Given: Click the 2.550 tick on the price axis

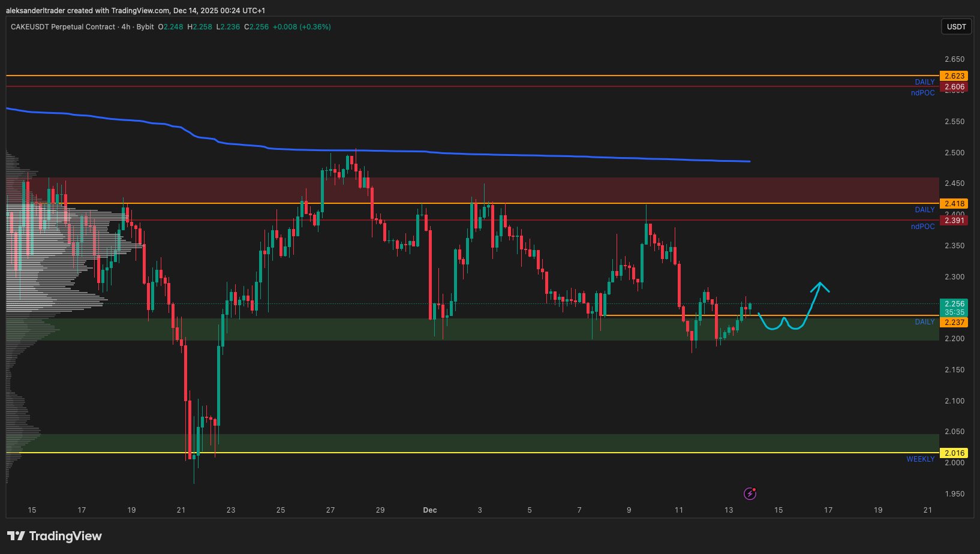Looking at the screenshot, I should click(954, 122).
